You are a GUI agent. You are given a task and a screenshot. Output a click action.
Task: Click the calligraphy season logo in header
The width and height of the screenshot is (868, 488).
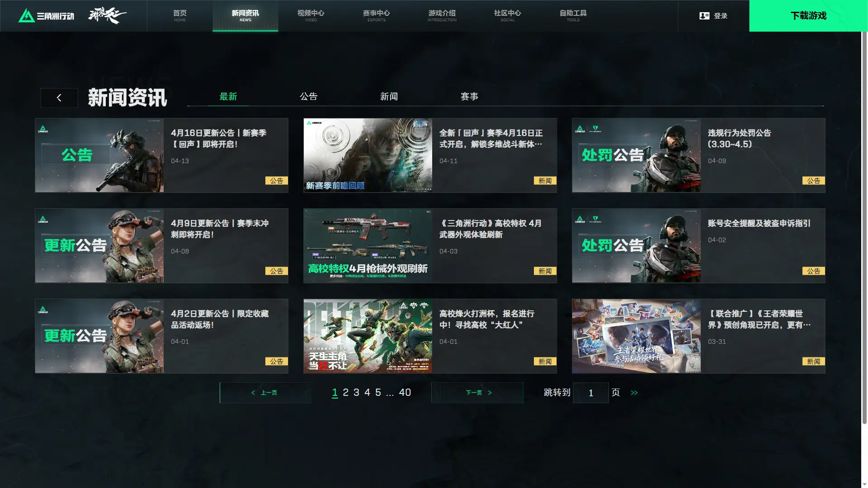pos(107,16)
